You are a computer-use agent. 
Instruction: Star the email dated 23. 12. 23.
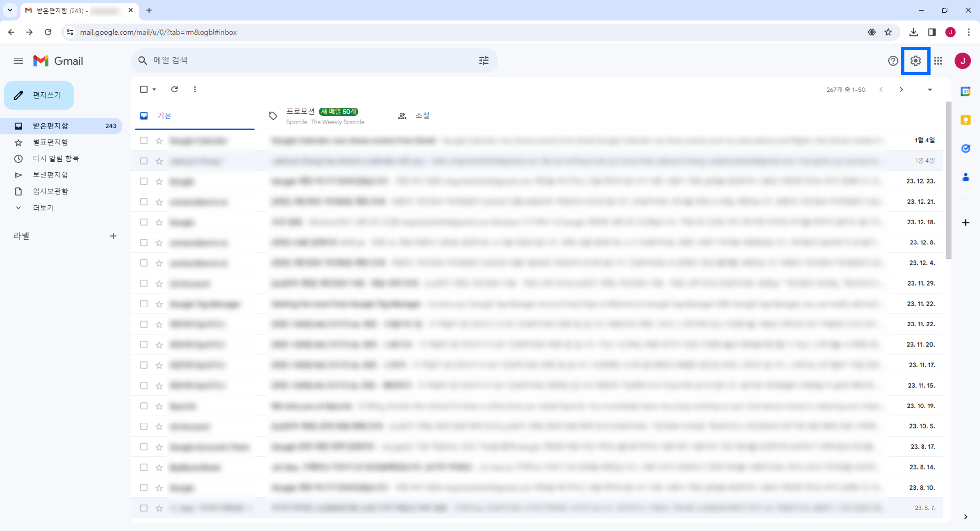click(x=159, y=182)
